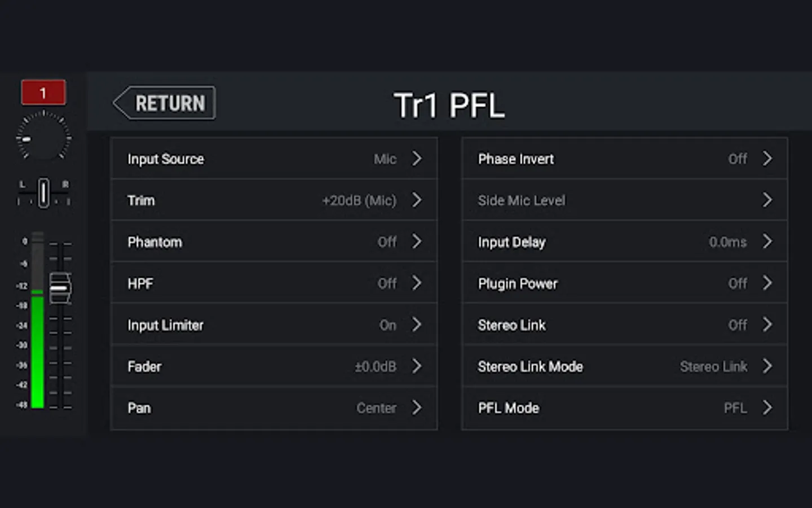Open the Side Mic Level chevron
Screen dimensions: 812x508
767,200
